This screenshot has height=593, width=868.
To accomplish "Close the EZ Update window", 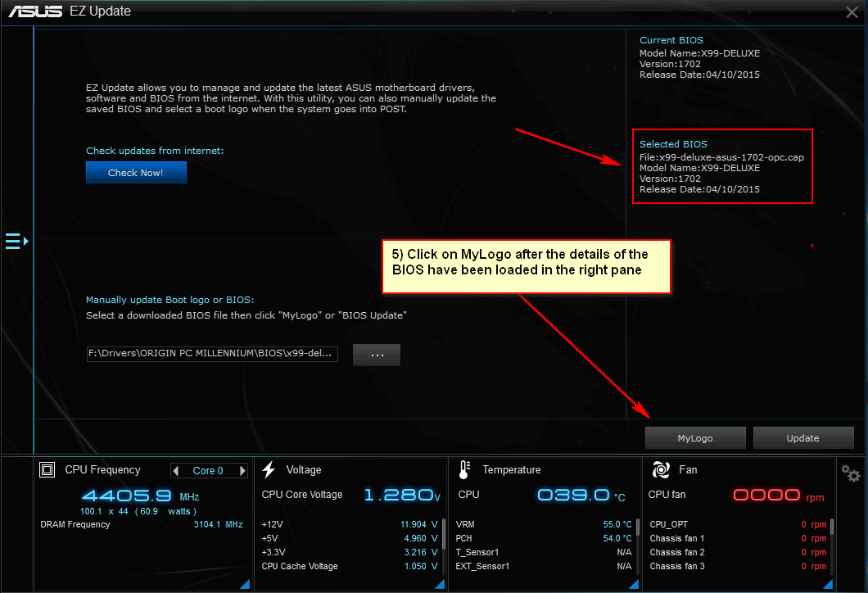I will (852, 12).
